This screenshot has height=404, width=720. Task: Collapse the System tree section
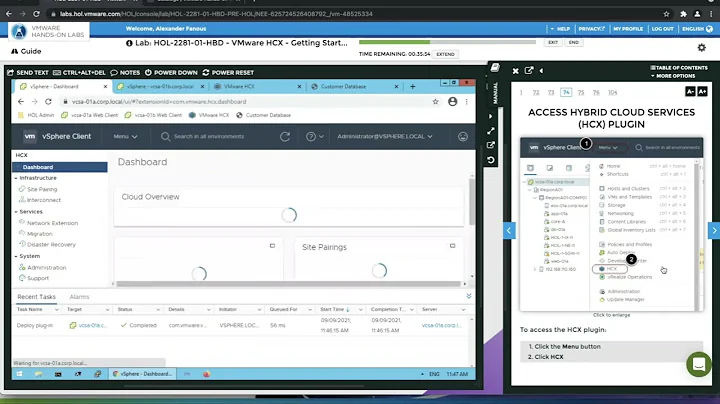(16, 256)
